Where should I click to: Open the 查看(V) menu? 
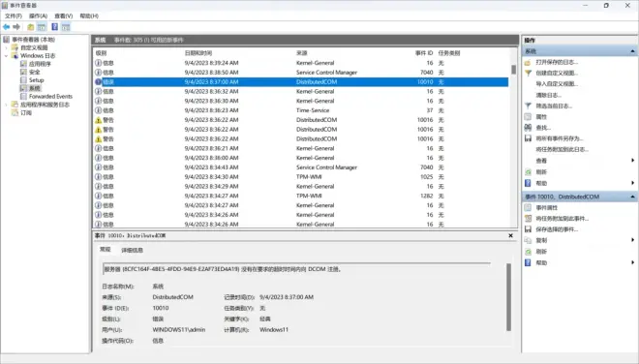pyautogui.click(x=64, y=15)
